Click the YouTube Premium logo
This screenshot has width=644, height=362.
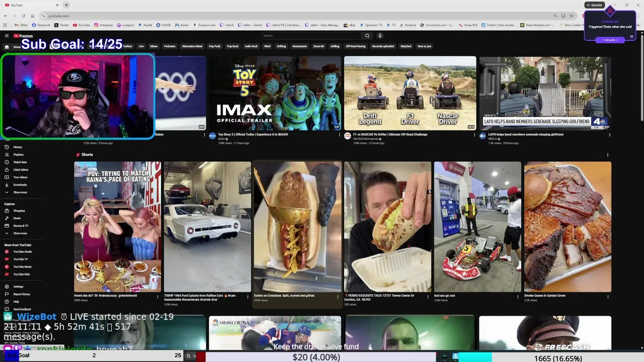coord(23,36)
